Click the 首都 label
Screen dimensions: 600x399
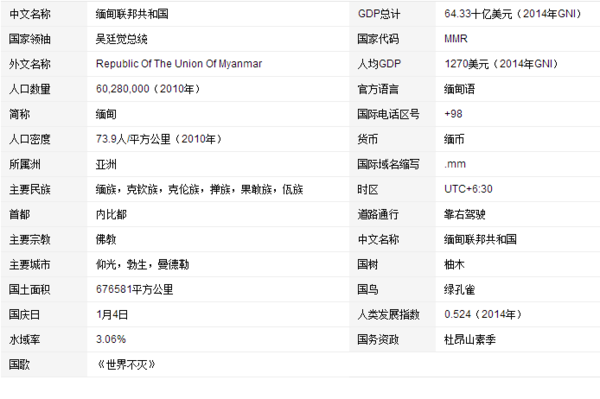click(20, 214)
